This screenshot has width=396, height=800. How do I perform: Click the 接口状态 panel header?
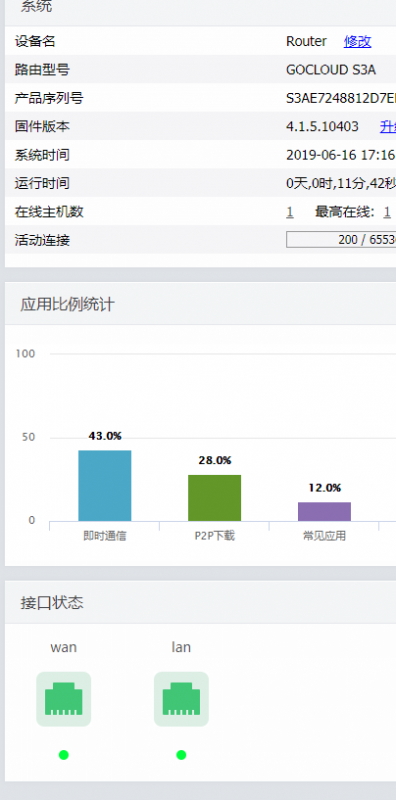pyautogui.click(x=201, y=603)
